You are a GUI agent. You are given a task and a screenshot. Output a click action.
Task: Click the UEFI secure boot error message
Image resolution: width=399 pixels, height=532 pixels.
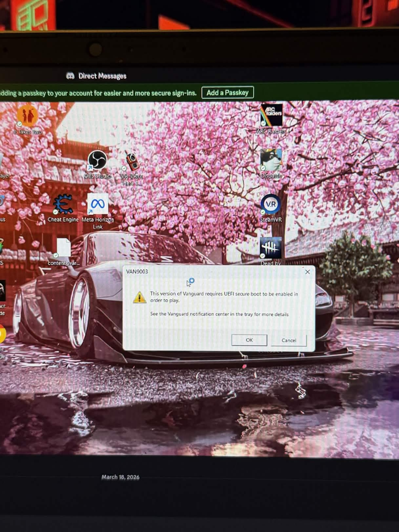coord(224,297)
